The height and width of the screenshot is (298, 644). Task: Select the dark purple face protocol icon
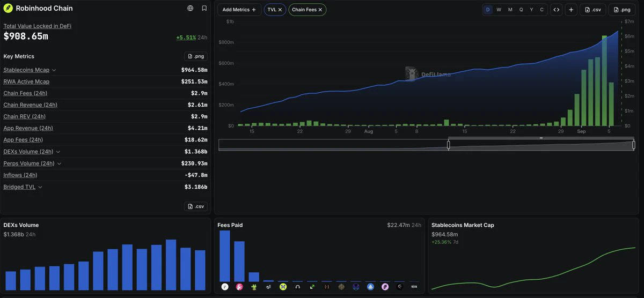click(x=356, y=287)
